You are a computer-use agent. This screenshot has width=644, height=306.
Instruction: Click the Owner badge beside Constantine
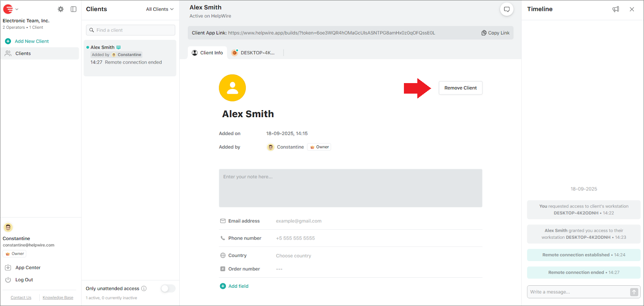click(x=319, y=147)
